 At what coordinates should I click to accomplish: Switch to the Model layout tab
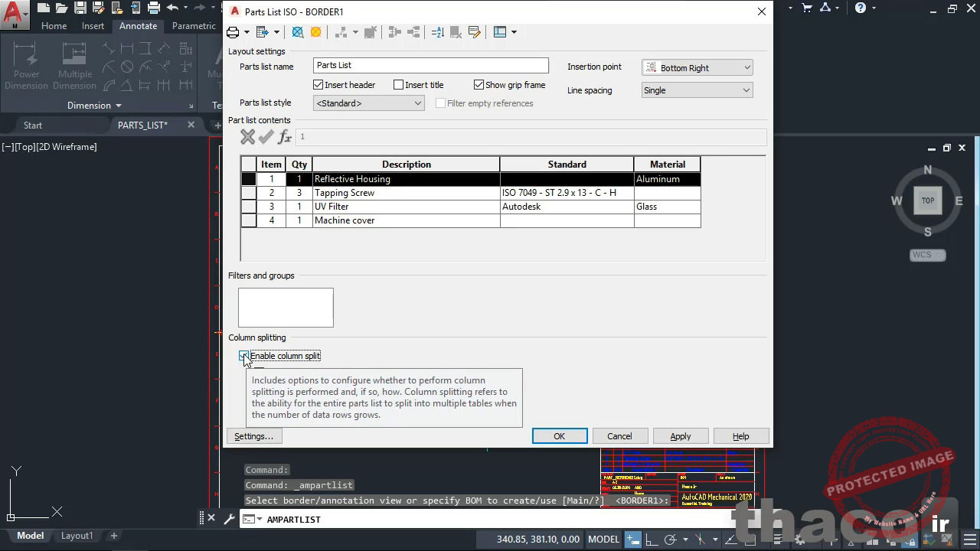point(31,536)
